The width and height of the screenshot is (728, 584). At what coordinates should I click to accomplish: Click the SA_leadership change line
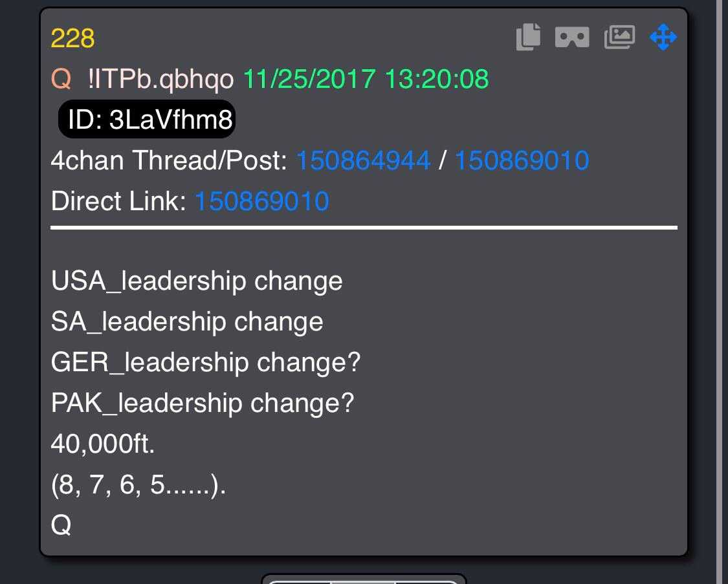coord(187,322)
